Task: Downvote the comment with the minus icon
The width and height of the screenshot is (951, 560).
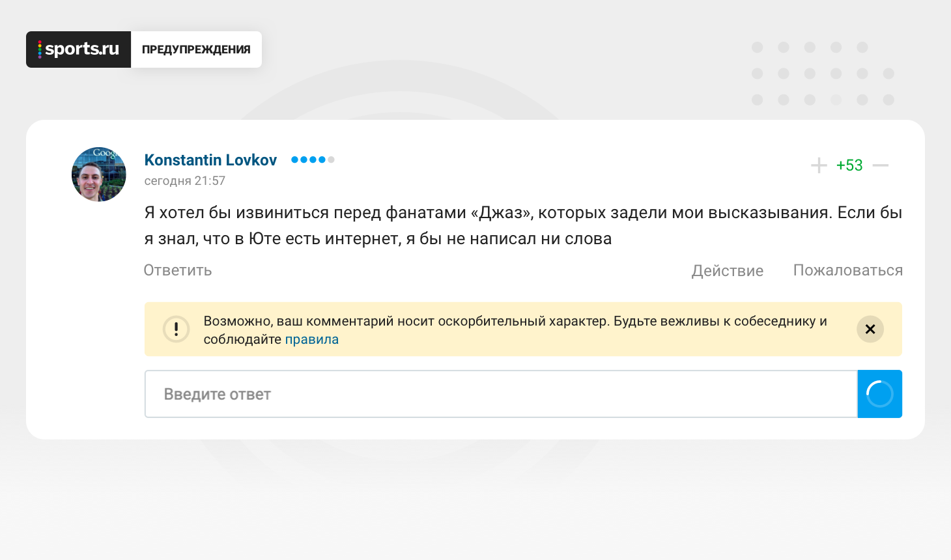Action: coord(880,165)
